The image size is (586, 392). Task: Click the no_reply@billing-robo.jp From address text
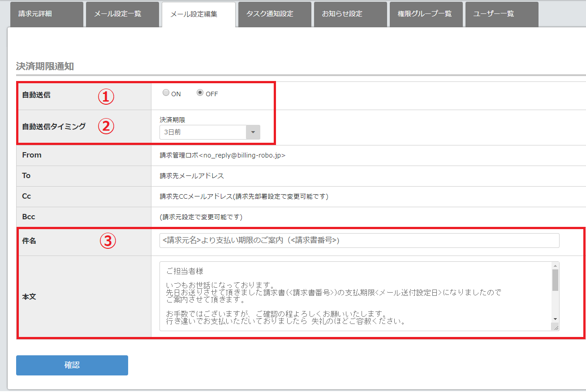pyautogui.click(x=222, y=155)
